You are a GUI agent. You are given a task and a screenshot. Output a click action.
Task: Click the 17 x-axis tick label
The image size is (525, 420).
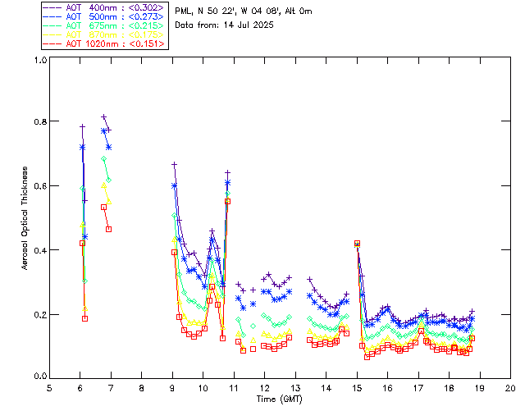418,389
